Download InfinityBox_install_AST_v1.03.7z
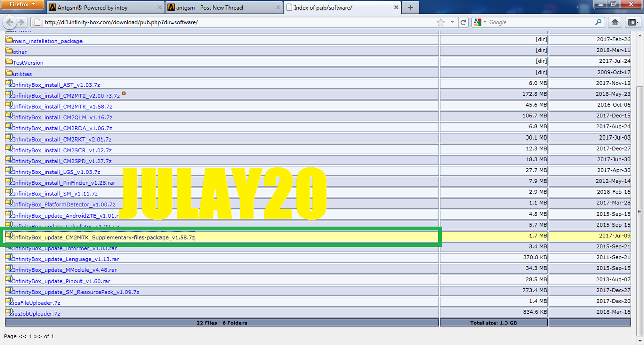Image resolution: width=644 pixels, height=345 pixels. tap(56, 85)
